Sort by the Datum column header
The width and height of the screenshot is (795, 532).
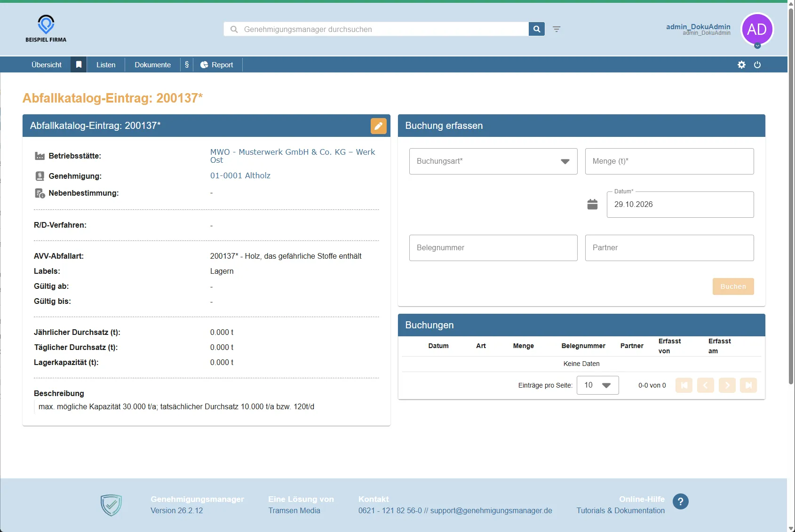pyautogui.click(x=438, y=346)
